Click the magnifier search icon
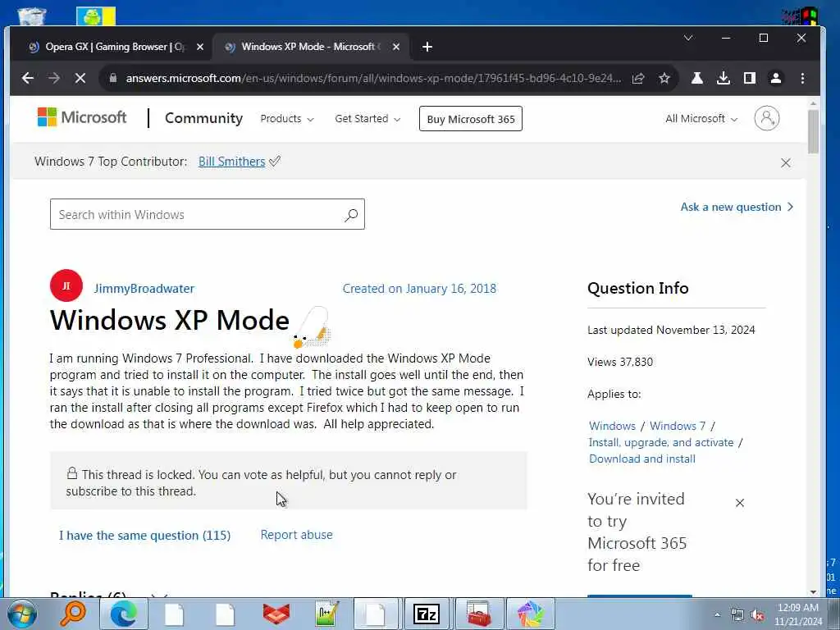 coord(351,215)
